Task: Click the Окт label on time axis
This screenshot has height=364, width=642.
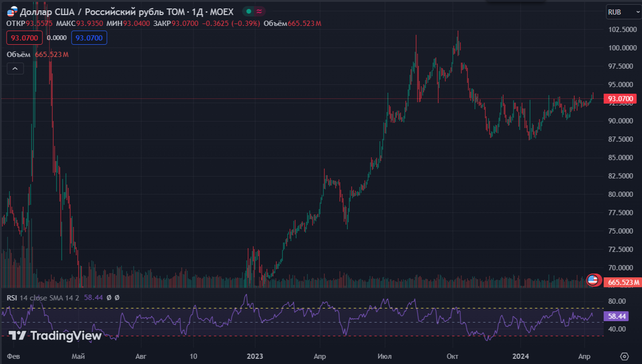Action: [453, 355]
